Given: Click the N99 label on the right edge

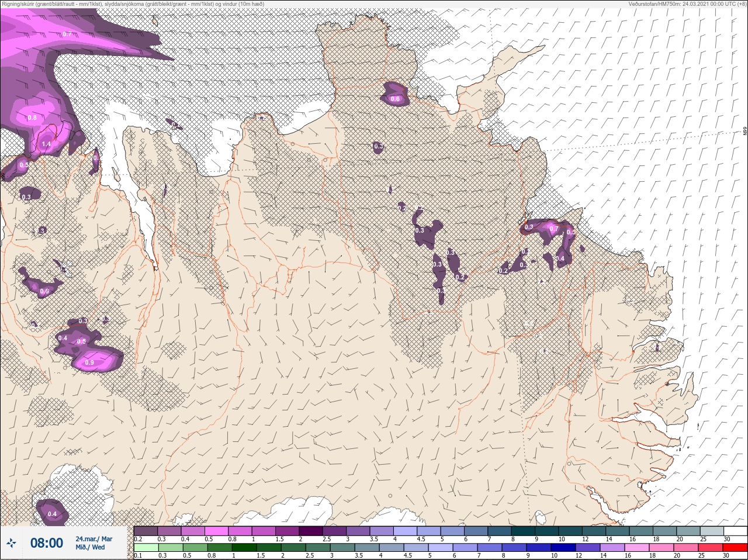Looking at the screenshot, I should coord(745,132).
